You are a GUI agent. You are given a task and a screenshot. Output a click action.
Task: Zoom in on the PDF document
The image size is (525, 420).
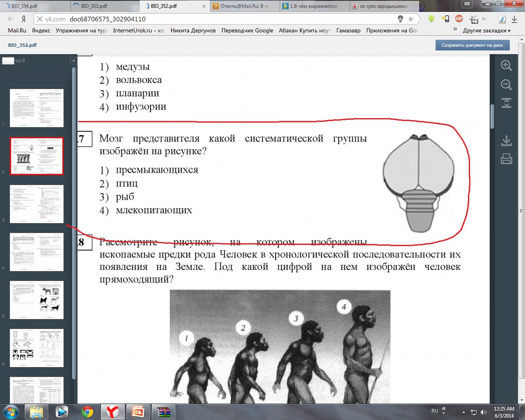[x=506, y=66]
